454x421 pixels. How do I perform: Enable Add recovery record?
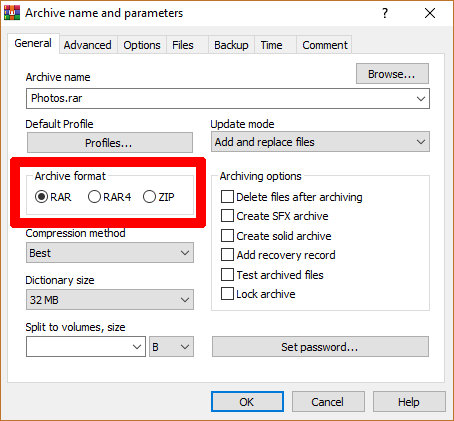[227, 255]
